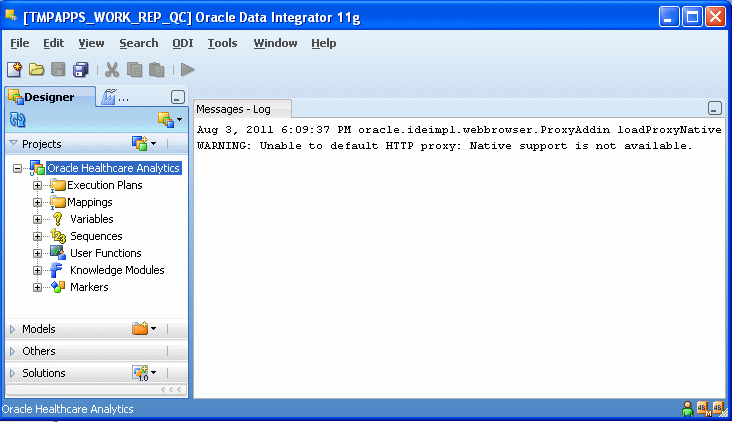Select the Messages - Log tab

click(x=242, y=109)
